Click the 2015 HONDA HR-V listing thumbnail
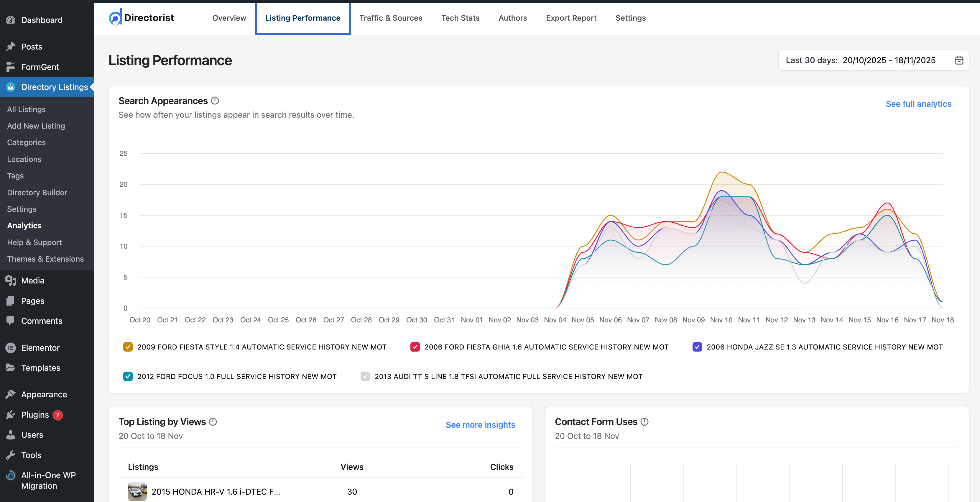Viewport: 980px width, 502px height. coord(137,492)
